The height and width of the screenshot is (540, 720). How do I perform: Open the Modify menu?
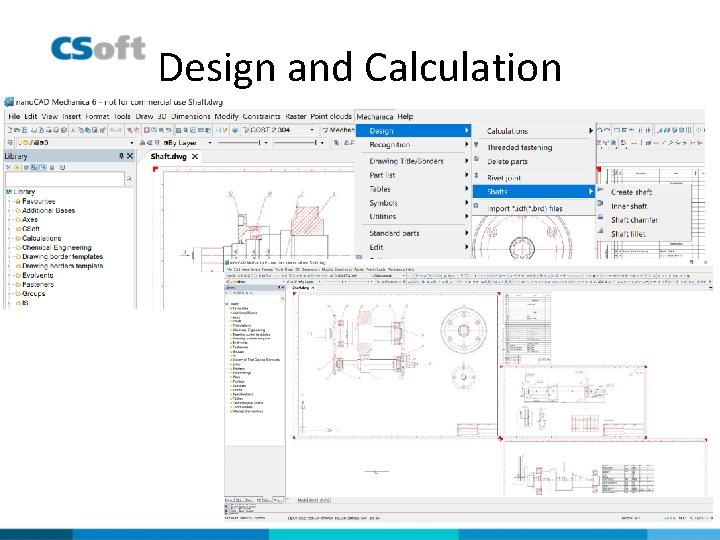click(x=226, y=117)
